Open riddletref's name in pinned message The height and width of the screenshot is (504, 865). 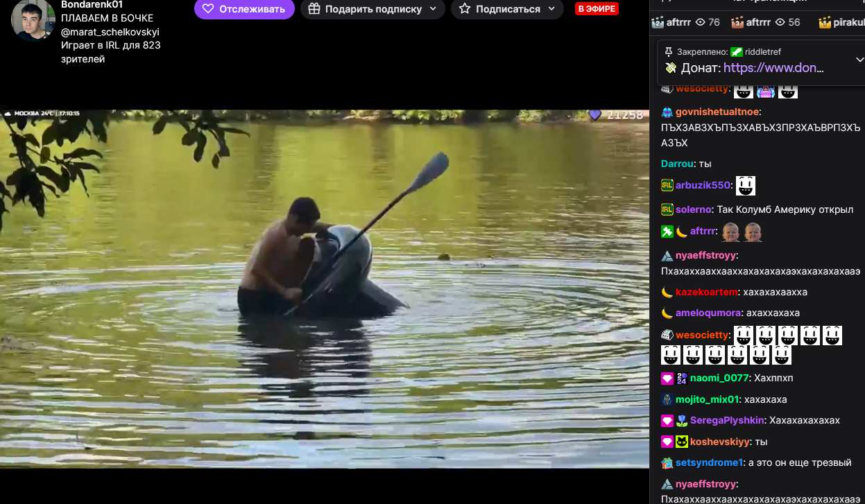click(764, 51)
